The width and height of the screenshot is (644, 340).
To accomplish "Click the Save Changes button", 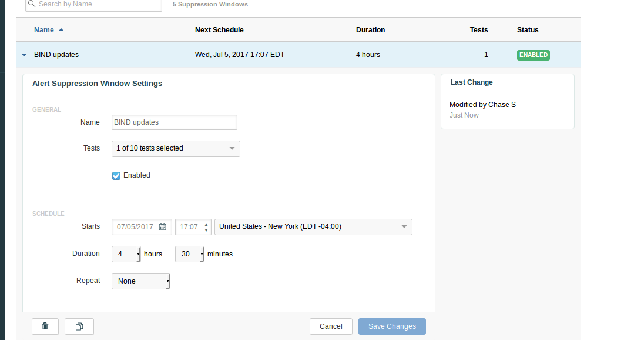I will point(392,326).
